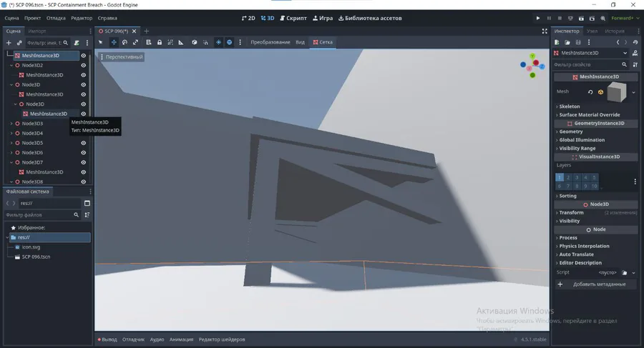
Task: Revert Mesh property to default
Action: coord(590,92)
